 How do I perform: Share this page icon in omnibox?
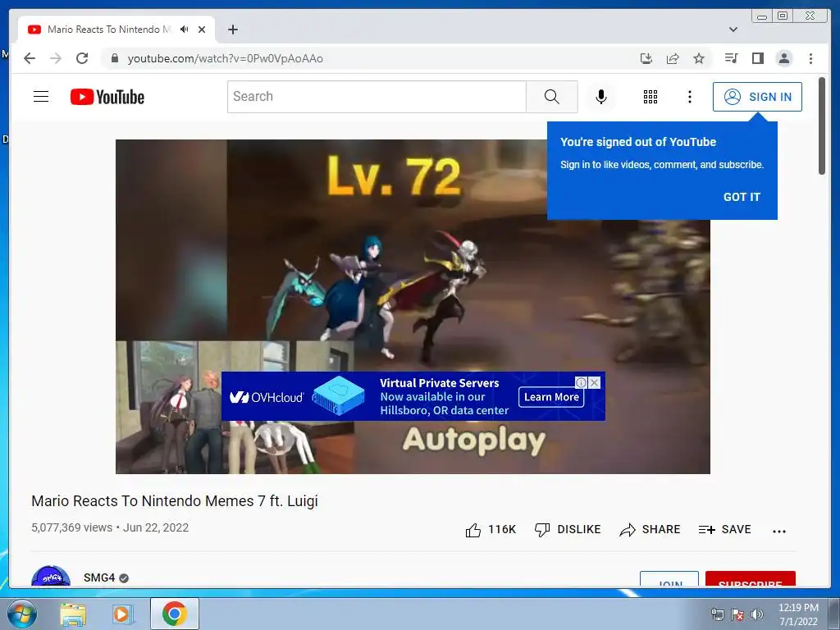click(673, 58)
